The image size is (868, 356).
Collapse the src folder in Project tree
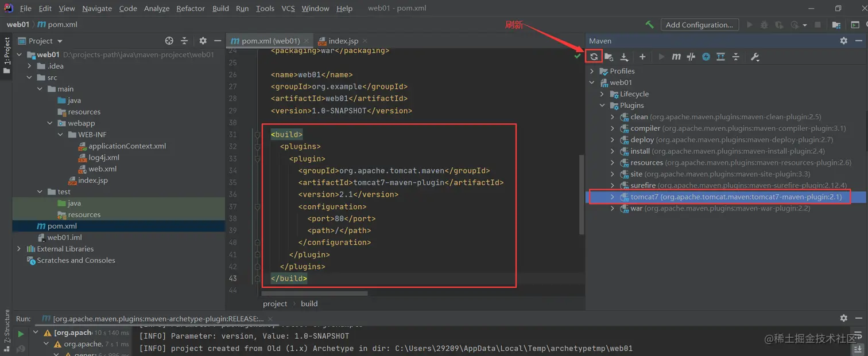click(29, 77)
